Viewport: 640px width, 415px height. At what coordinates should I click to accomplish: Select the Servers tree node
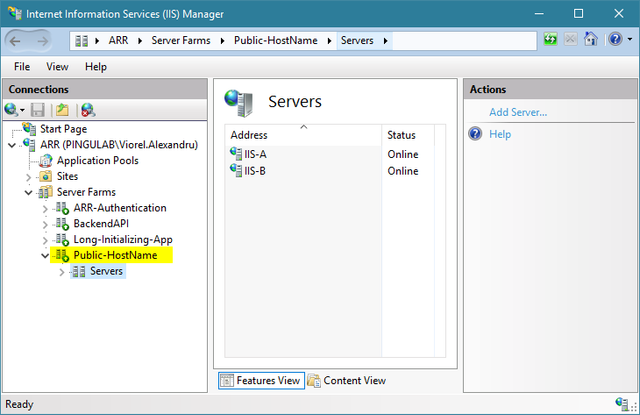click(x=106, y=271)
